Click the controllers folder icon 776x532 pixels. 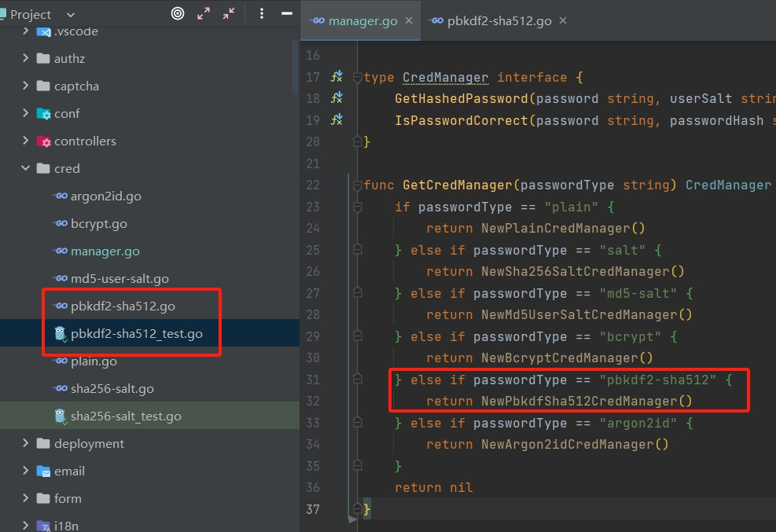[x=43, y=141]
